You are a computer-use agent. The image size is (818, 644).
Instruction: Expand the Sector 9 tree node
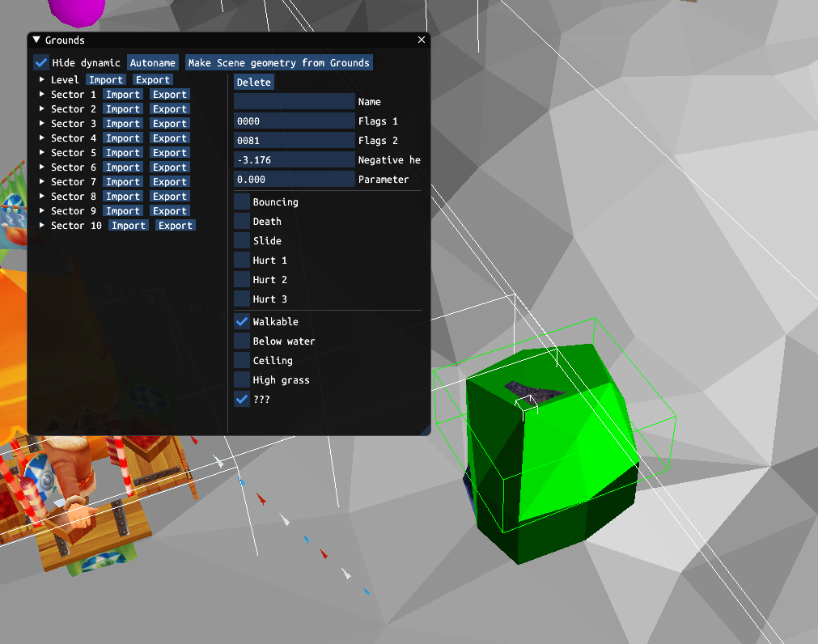(42, 211)
